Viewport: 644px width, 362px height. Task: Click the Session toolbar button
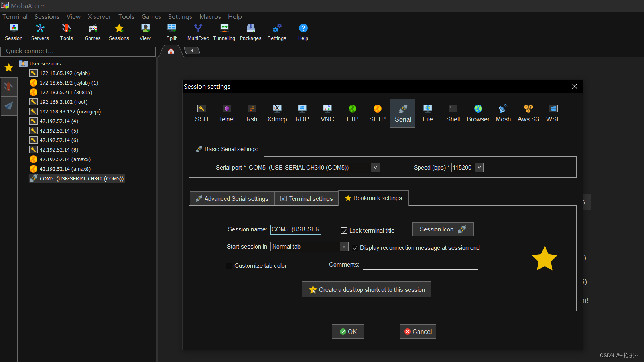click(x=14, y=32)
